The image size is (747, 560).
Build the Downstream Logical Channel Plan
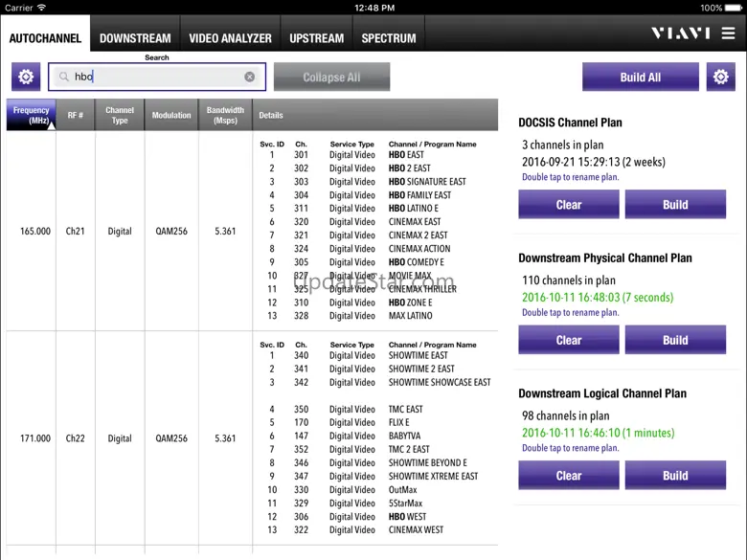[x=675, y=475]
